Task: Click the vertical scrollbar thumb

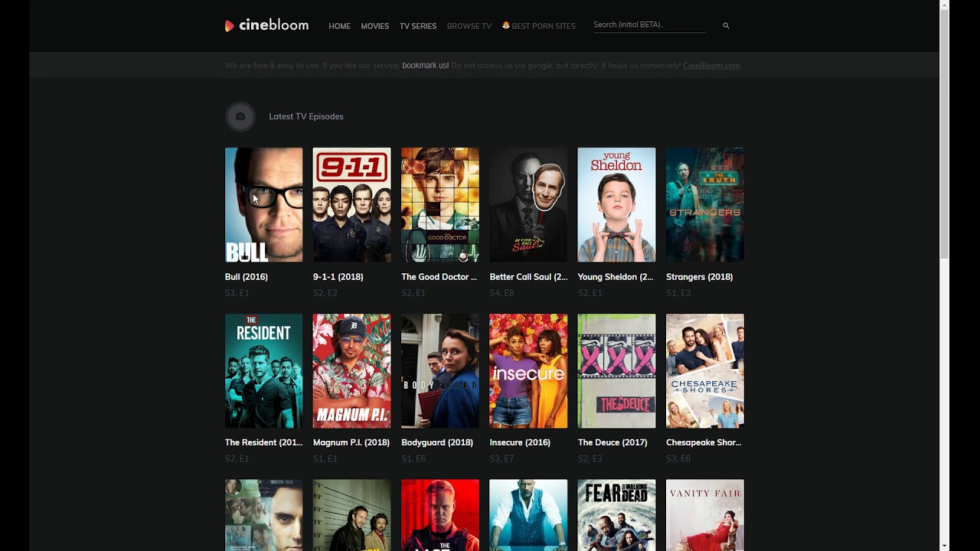Action: pos(945,135)
